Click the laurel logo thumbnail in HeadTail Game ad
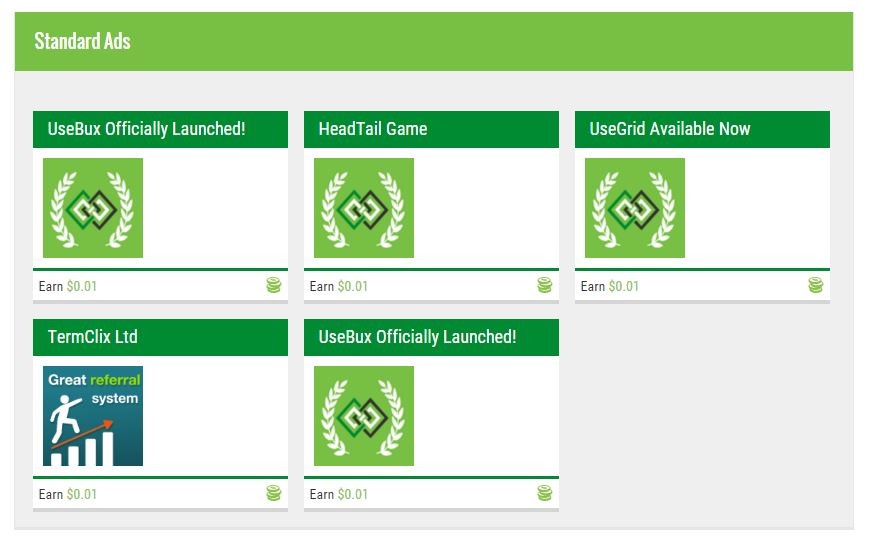873x558 pixels. [364, 208]
